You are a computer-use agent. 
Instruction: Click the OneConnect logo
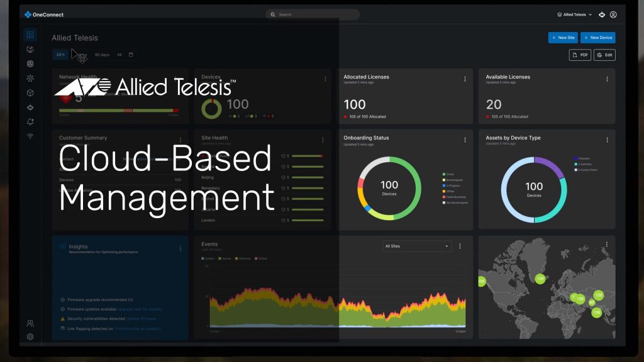click(44, 15)
